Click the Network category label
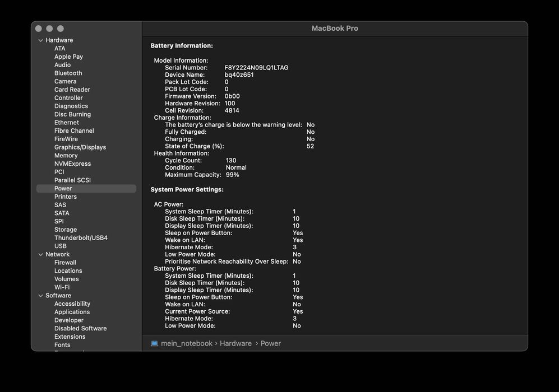This screenshot has height=392, width=559. (x=57, y=254)
